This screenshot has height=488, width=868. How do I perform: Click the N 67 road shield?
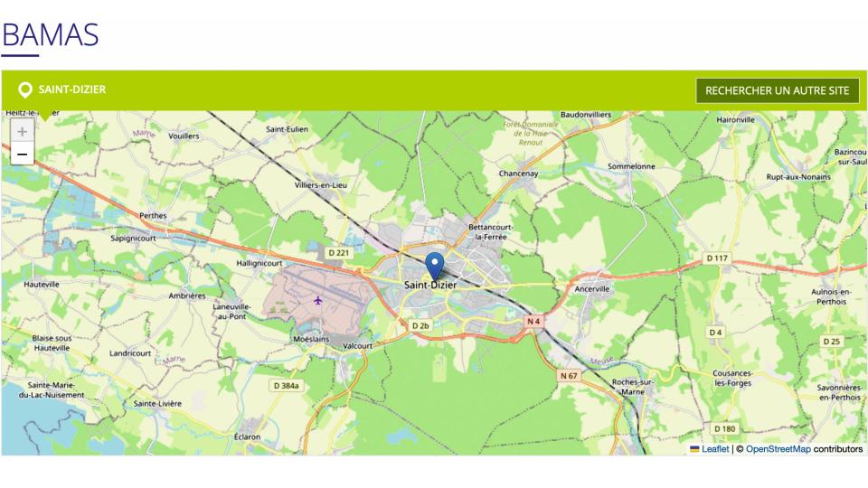569,376
